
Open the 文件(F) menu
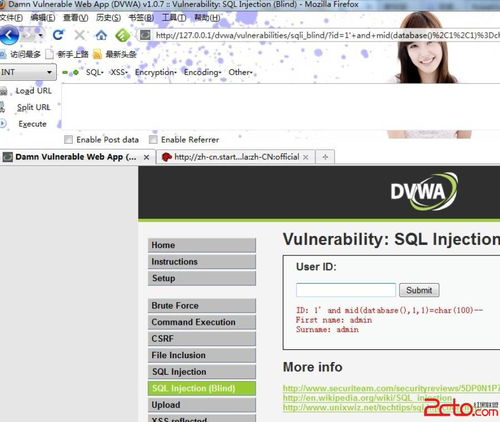click(11, 18)
